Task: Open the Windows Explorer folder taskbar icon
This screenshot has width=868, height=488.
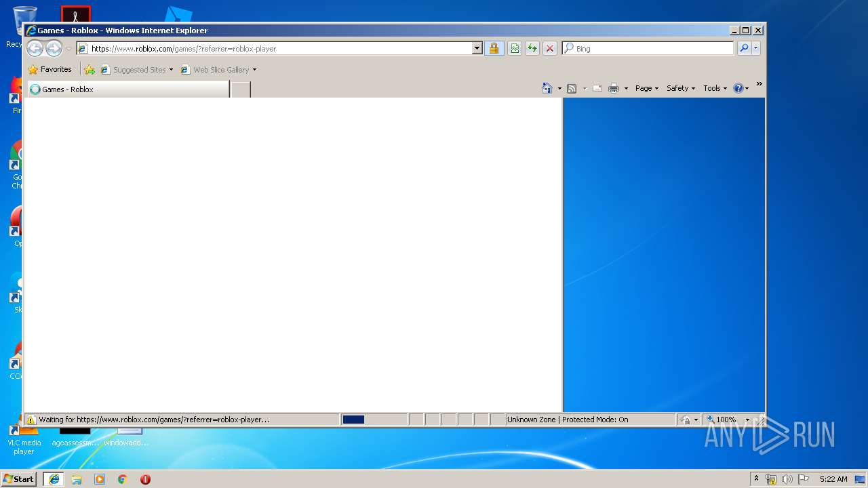Action: click(77, 479)
